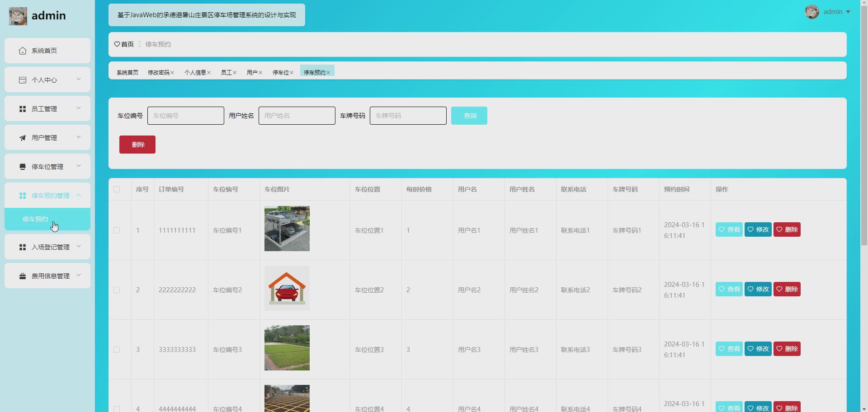Close the 员工 tab
The image size is (868, 412).
[235, 73]
